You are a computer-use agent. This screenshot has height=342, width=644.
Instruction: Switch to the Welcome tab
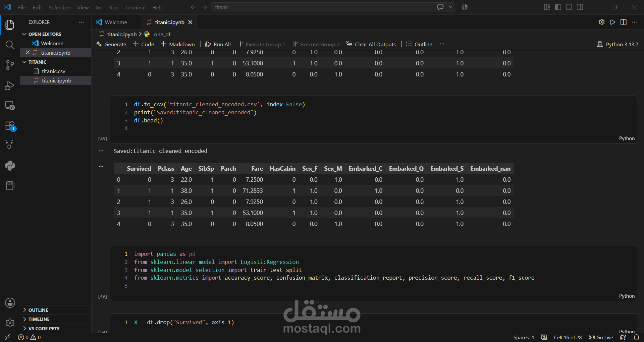coord(116,22)
